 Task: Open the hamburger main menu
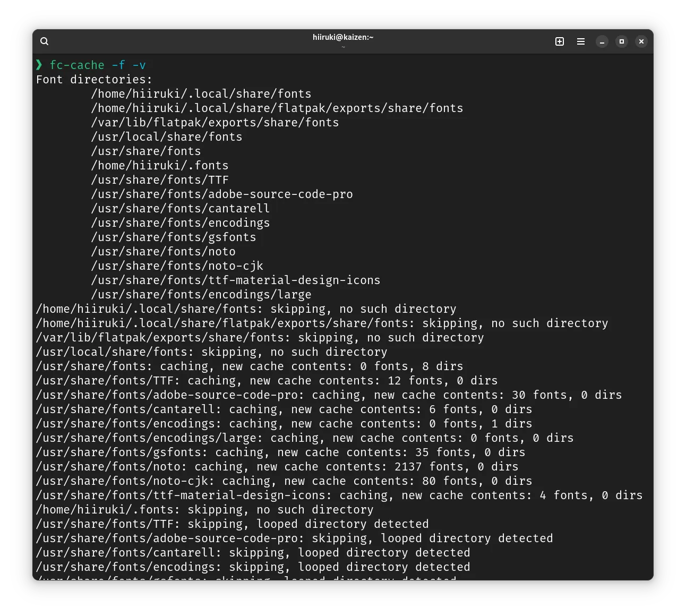coord(581,41)
